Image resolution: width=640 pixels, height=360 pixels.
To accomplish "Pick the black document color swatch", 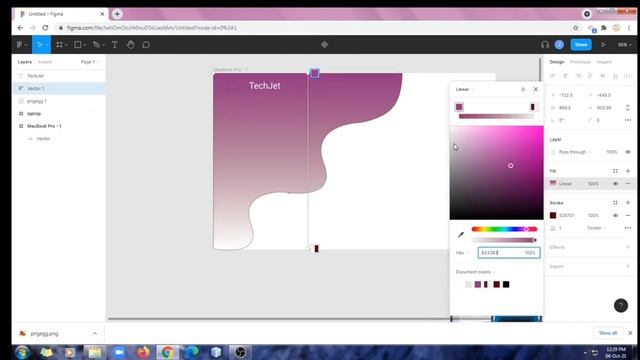I will (x=506, y=284).
